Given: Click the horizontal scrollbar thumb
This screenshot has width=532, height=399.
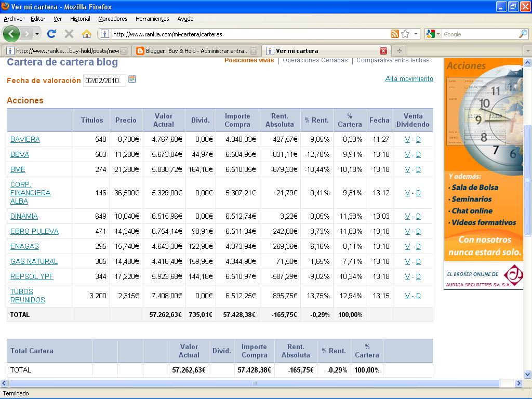Looking at the screenshot, I should click(254, 383).
